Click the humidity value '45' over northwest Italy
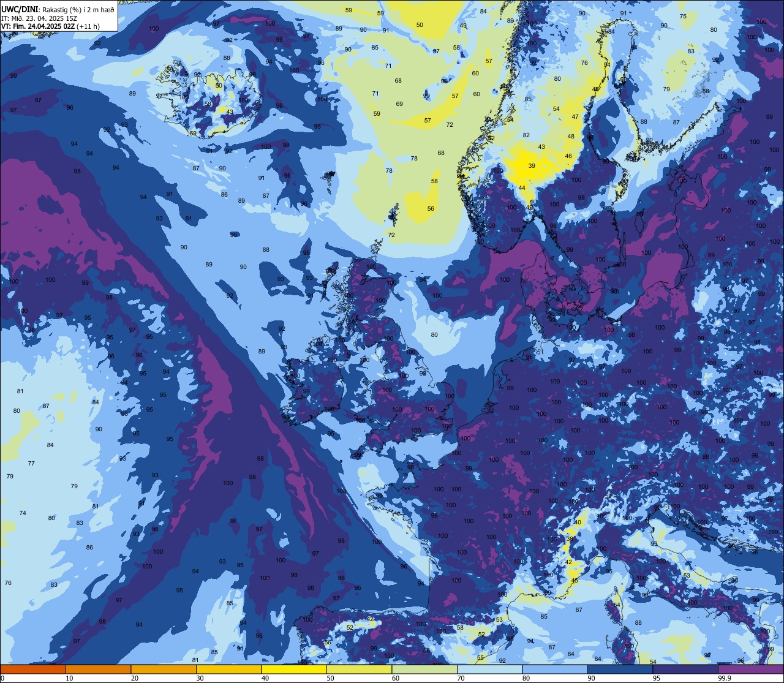Image resolution: width=784 pixels, height=683 pixels. click(x=575, y=581)
